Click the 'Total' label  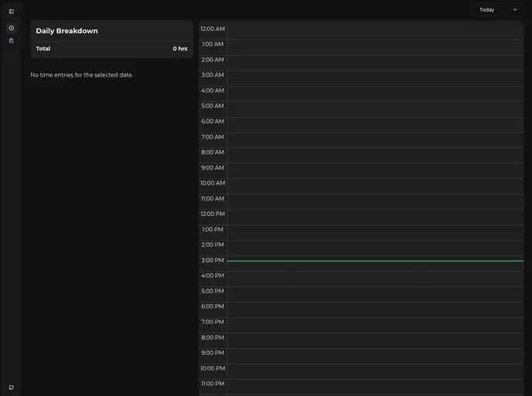(x=43, y=49)
